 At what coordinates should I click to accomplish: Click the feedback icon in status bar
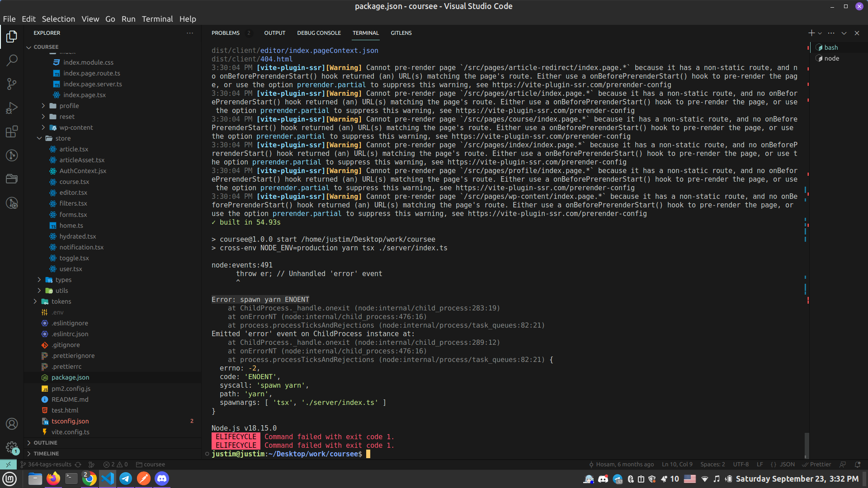pos(843,465)
